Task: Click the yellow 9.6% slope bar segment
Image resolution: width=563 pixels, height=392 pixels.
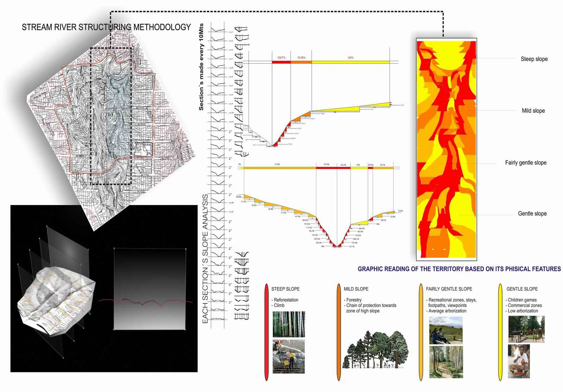Action: click(x=350, y=62)
